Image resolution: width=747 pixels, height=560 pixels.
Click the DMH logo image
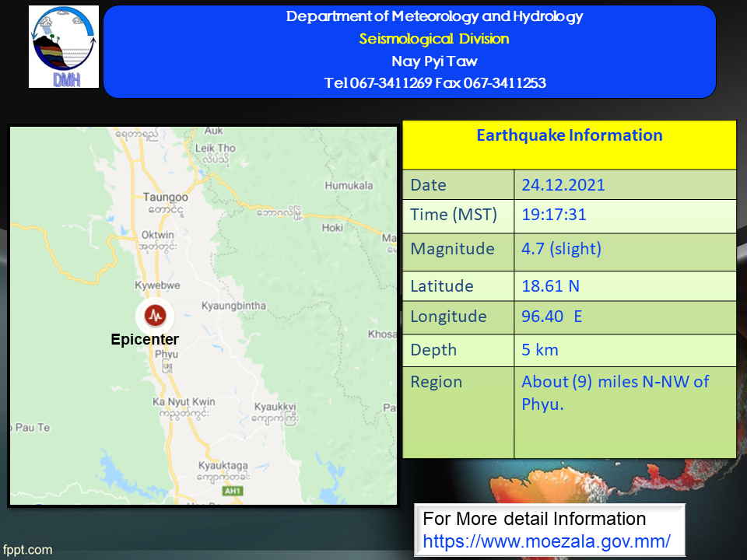click(64, 47)
